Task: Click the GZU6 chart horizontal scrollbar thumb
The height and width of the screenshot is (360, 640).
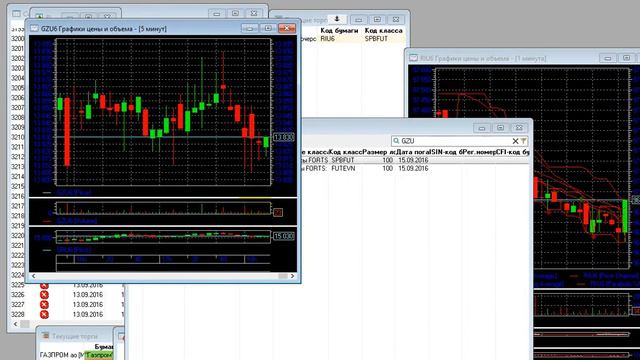Action: click(283, 276)
